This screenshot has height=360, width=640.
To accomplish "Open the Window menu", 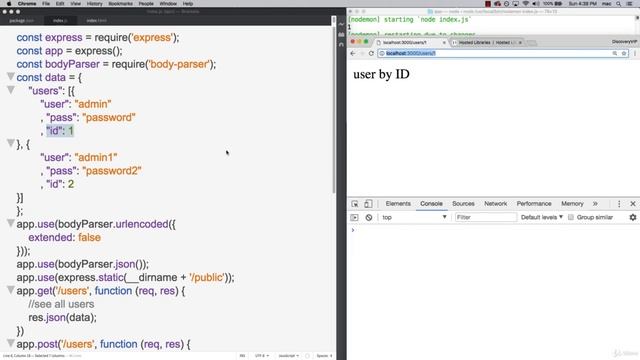I will click(x=168, y=4).
